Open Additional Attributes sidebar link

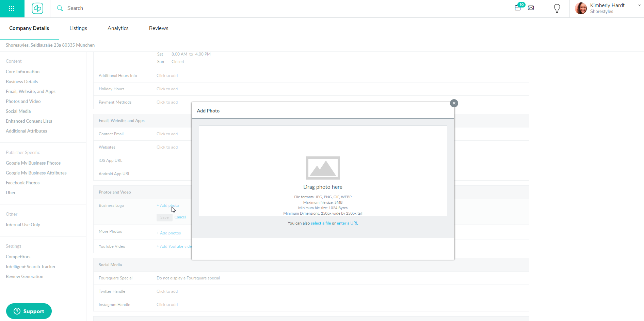(x=26, y=131)
